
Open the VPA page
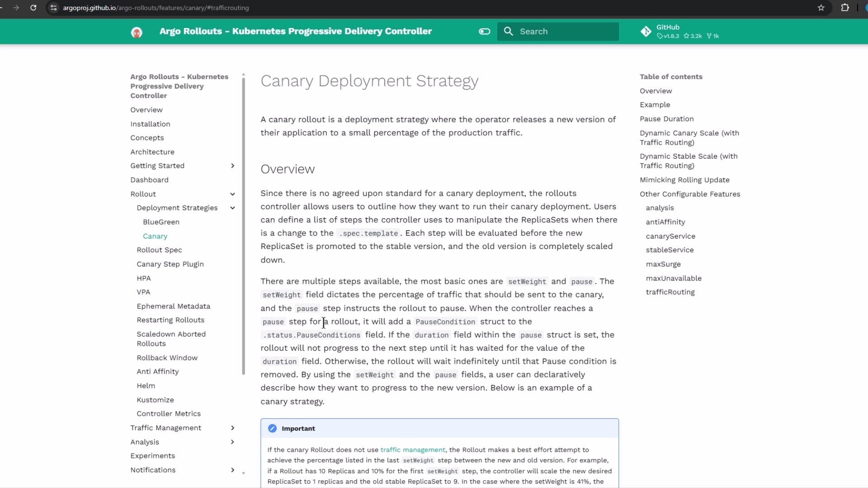(x=143, y=292)
